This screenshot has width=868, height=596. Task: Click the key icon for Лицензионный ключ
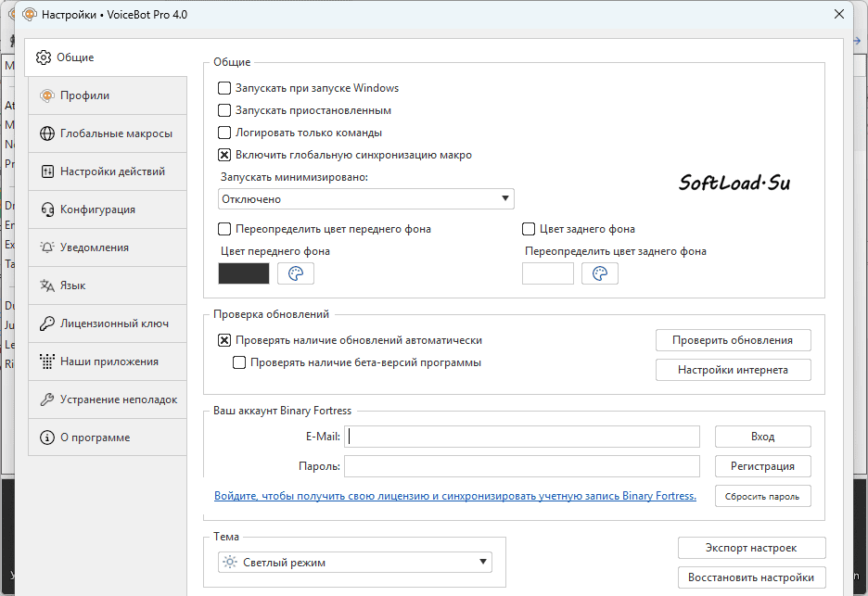tap(47, 323)
